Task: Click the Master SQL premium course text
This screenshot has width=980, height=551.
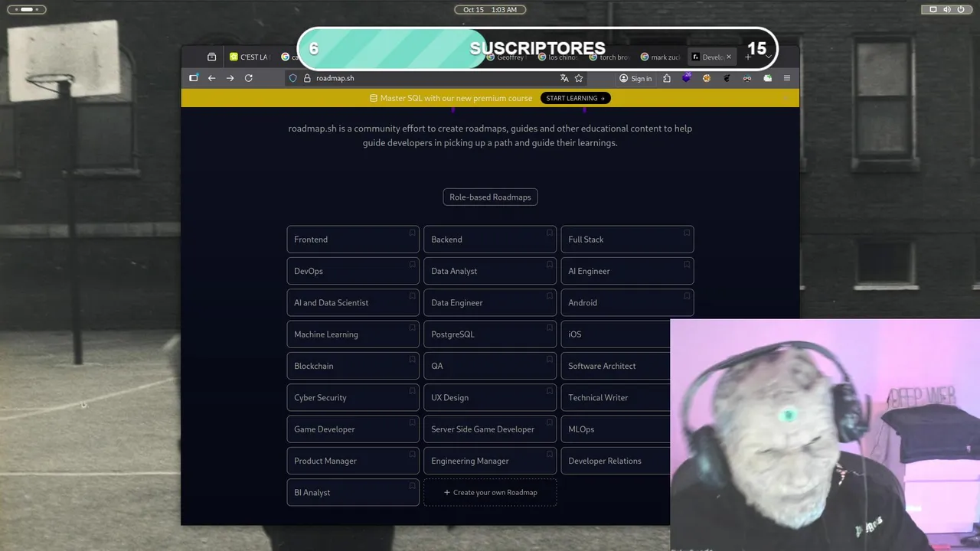Action: click(456, 98)
